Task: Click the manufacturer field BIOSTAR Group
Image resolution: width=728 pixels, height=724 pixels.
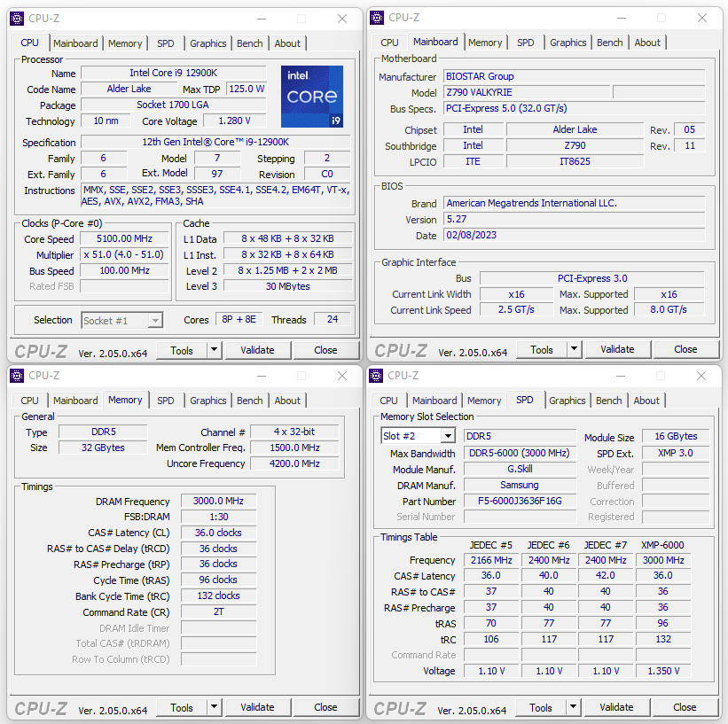Action: [575, 76]
